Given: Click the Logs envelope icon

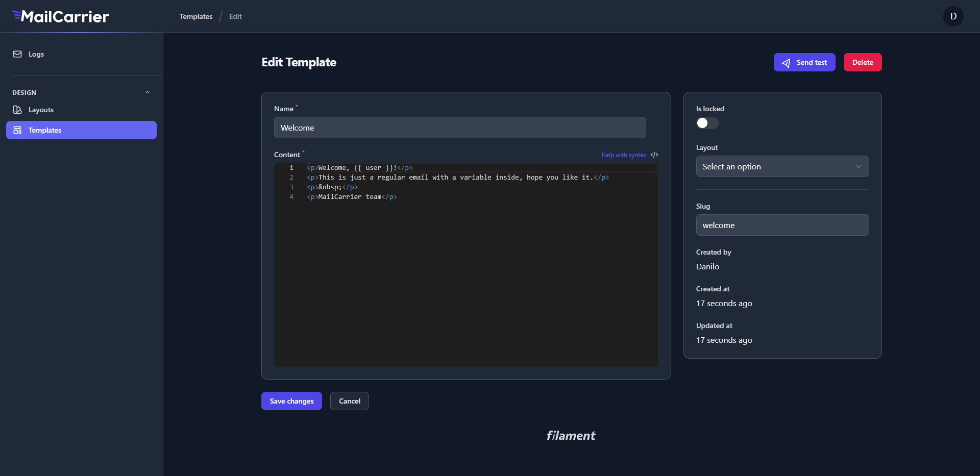Looking at the screenshot, I should point(17,54).
